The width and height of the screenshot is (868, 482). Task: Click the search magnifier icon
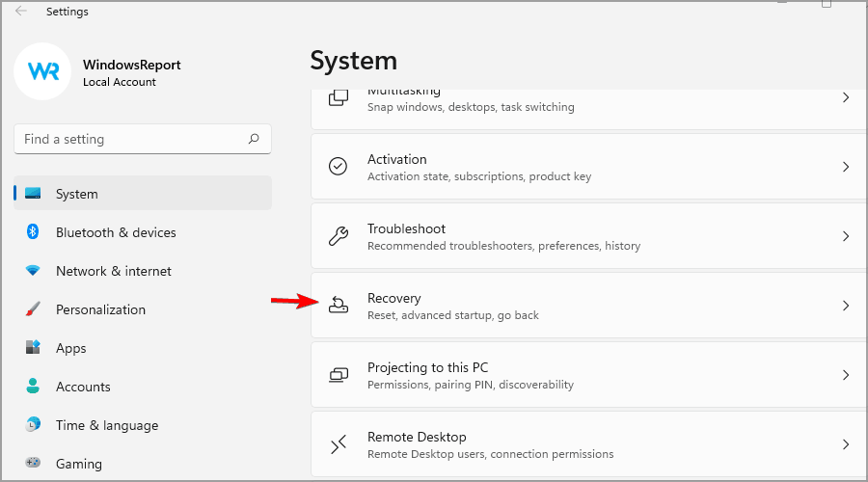[254, 139]
